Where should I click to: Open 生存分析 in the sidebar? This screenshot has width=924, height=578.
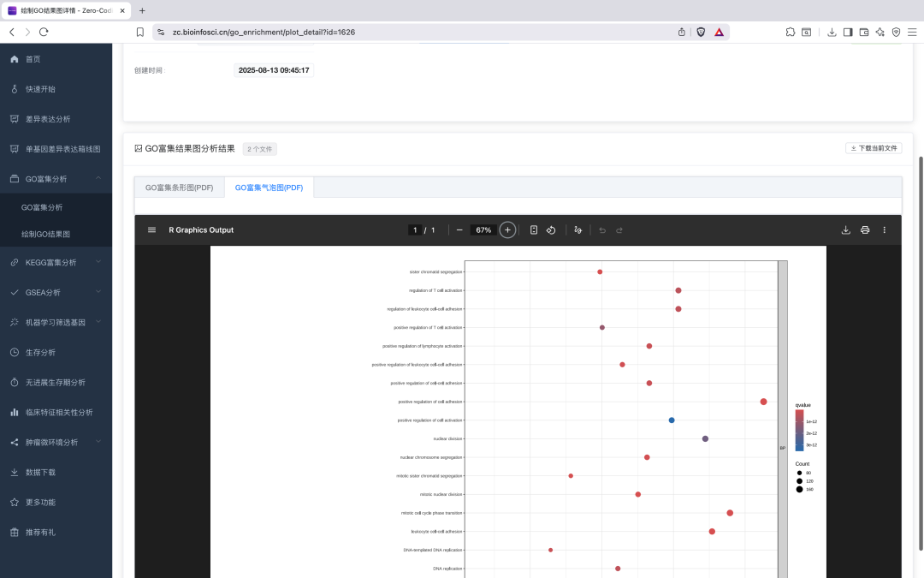pyautogui.click(x=40, y=352)
